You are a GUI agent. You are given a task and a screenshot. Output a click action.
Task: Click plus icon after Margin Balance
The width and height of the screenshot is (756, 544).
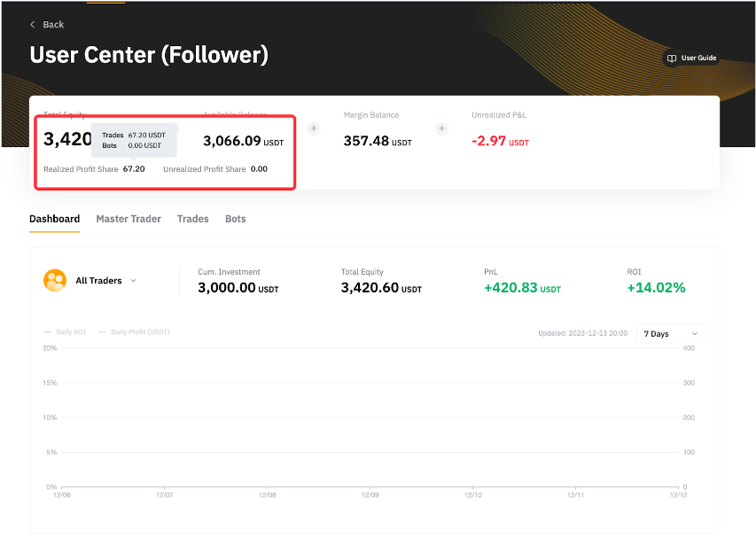(441, 128)
